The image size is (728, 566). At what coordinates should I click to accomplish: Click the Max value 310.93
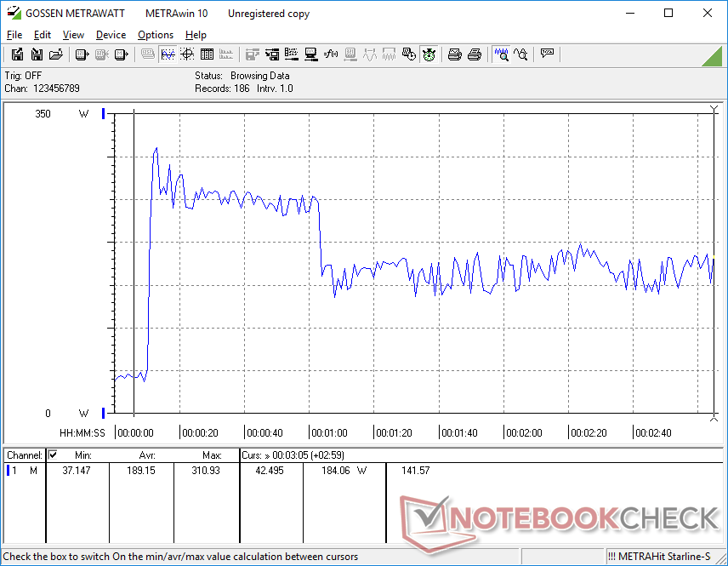206,471
